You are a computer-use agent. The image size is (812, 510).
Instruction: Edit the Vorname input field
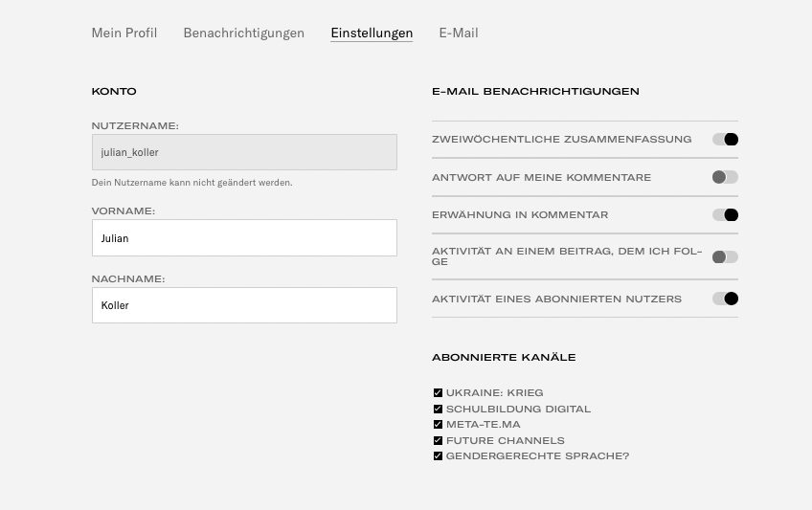click(x=244, y=238)
